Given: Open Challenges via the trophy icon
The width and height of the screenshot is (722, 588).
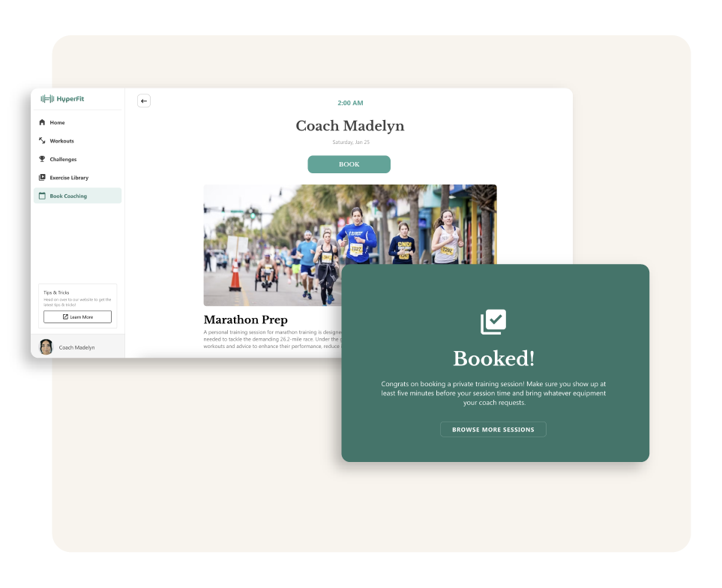Looking at the screenshot, I should click(x=42, y=159).
